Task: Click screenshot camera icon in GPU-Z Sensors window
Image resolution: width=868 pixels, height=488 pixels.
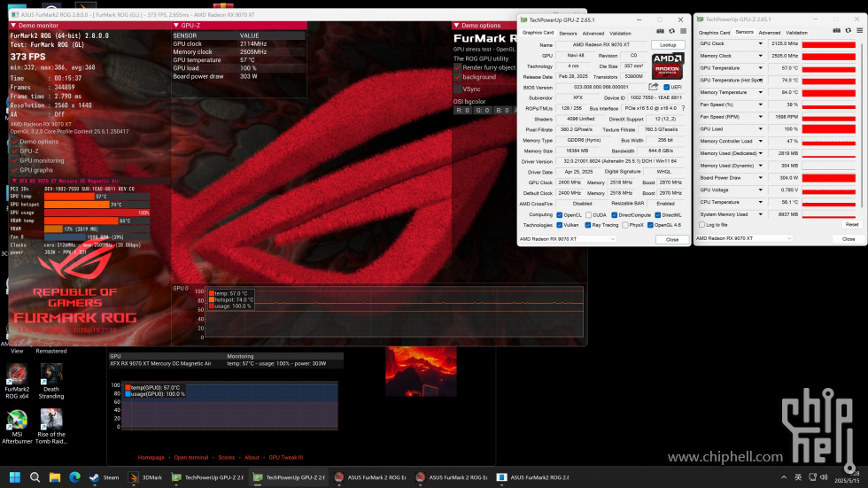Action: [x=836, y=31]
